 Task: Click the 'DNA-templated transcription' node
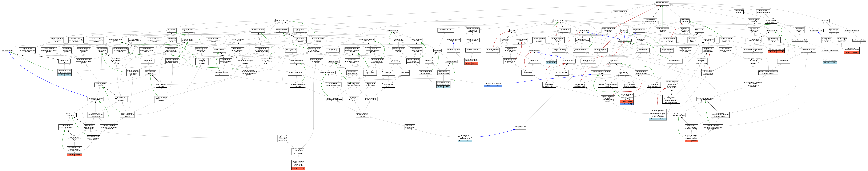click(71, 115)
